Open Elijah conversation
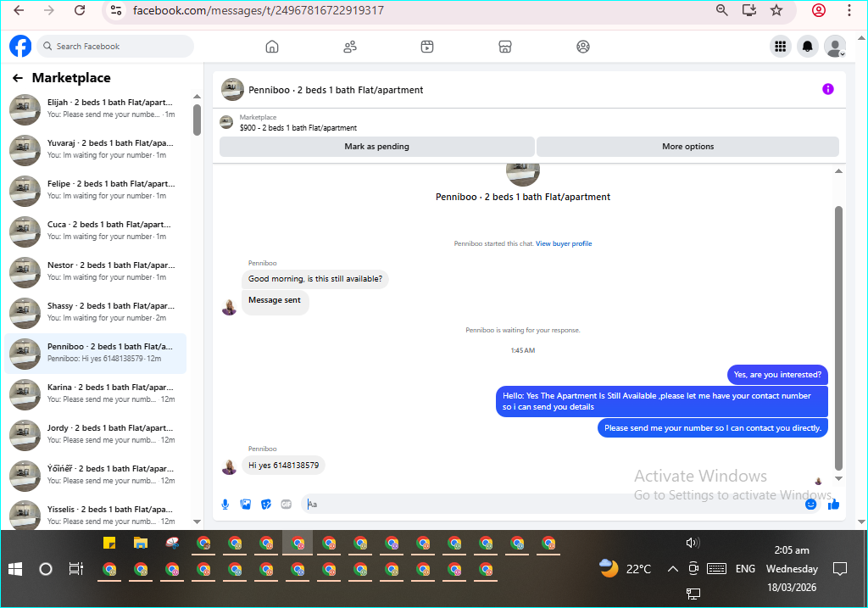 [95, 109]
